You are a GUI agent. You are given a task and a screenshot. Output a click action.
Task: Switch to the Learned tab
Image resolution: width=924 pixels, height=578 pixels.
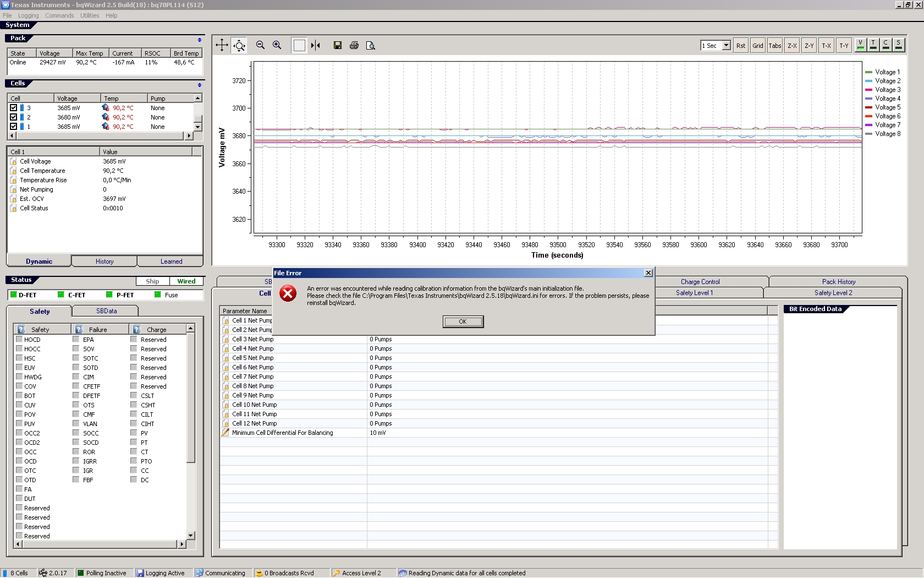click(x=171, y=261)
